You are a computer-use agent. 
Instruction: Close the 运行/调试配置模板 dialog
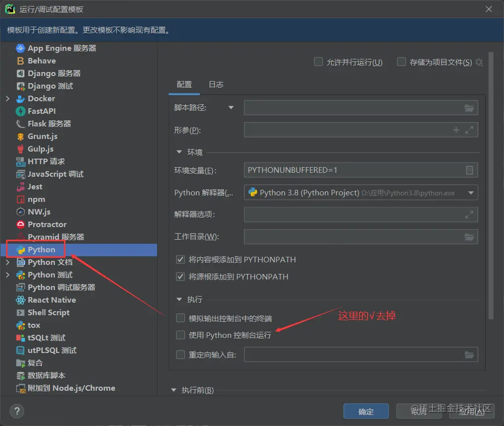pos(488,9)
